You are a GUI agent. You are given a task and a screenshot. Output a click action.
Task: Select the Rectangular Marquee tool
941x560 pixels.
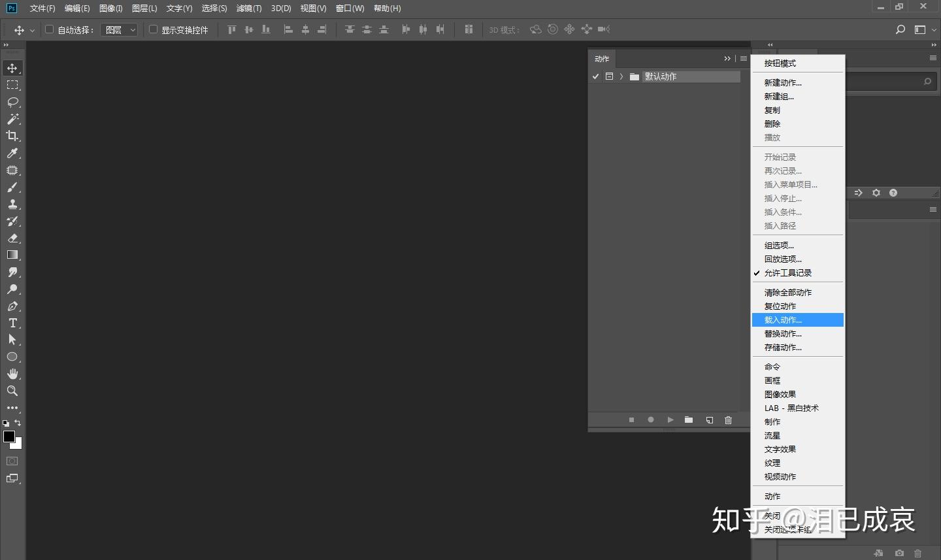(12, 85)
